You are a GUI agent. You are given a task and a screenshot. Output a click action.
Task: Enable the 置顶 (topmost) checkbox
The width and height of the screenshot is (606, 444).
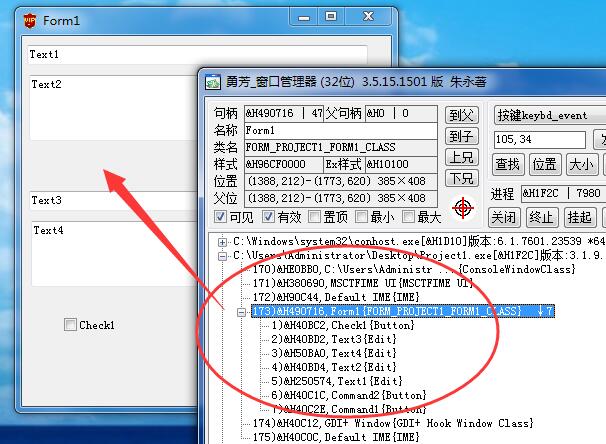[315, 217]
